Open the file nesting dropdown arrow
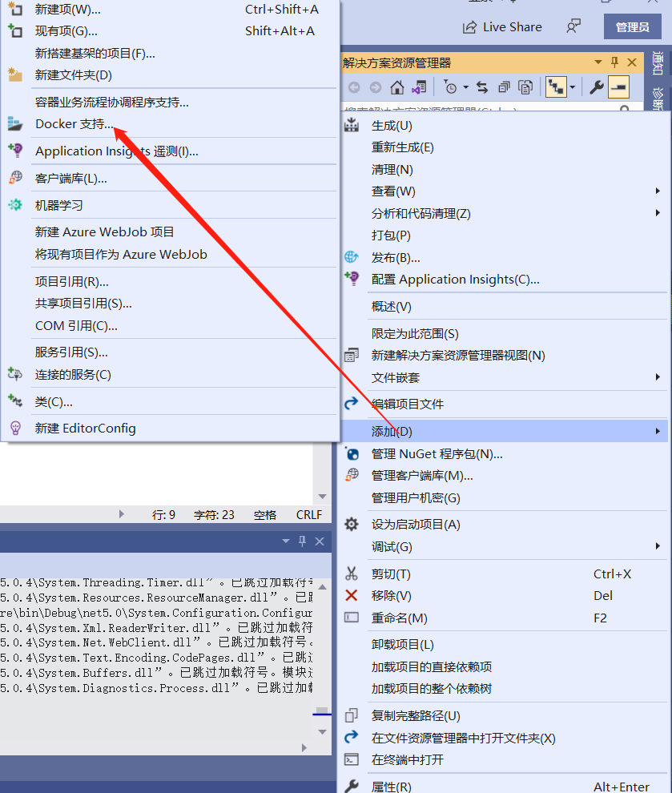 pos(573,87)
